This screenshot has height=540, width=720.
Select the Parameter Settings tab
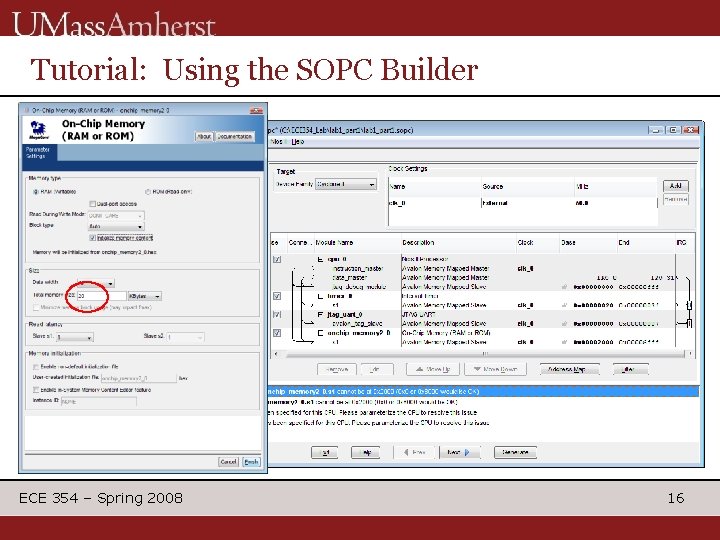click(x=39, y=153)
